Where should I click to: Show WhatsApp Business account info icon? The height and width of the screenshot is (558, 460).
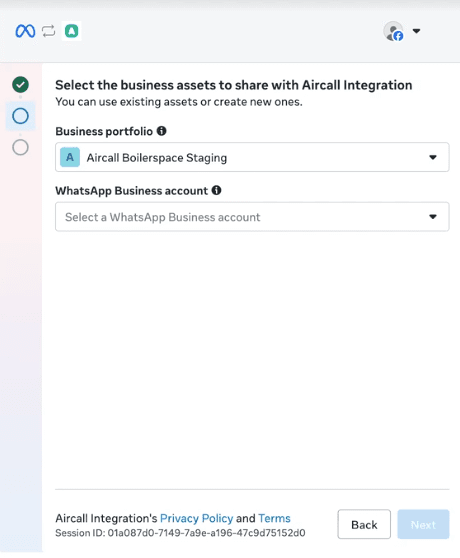point(216,190)
